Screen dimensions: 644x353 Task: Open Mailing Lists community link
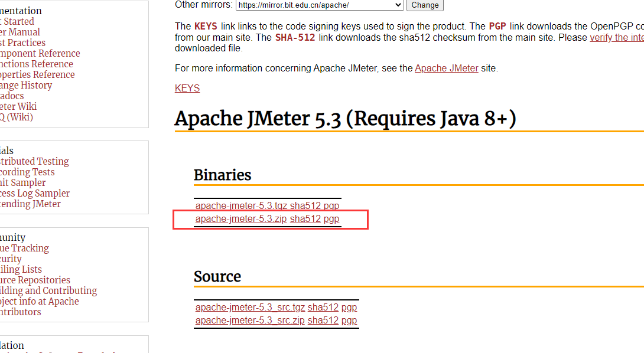(x=21, y=270)
